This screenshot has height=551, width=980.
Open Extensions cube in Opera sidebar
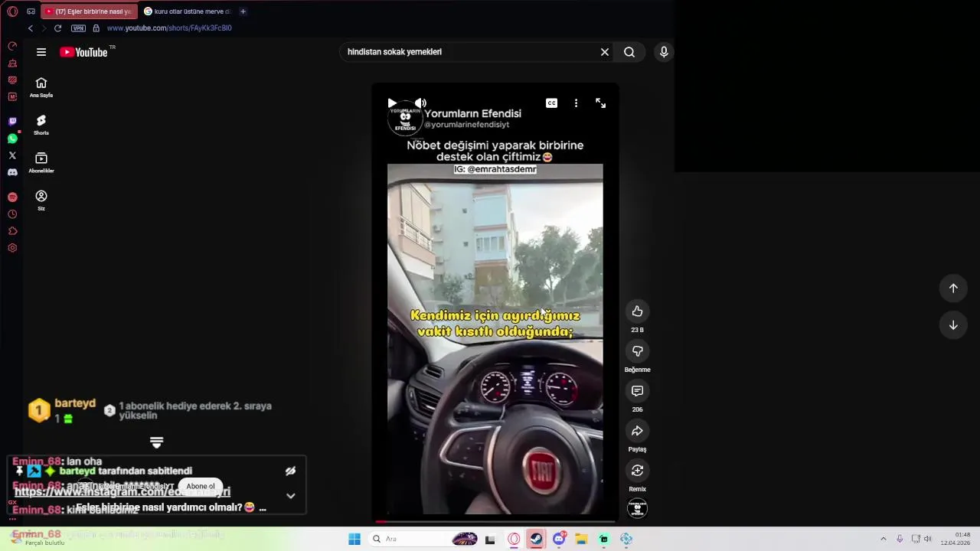click(x=12, y=231)
